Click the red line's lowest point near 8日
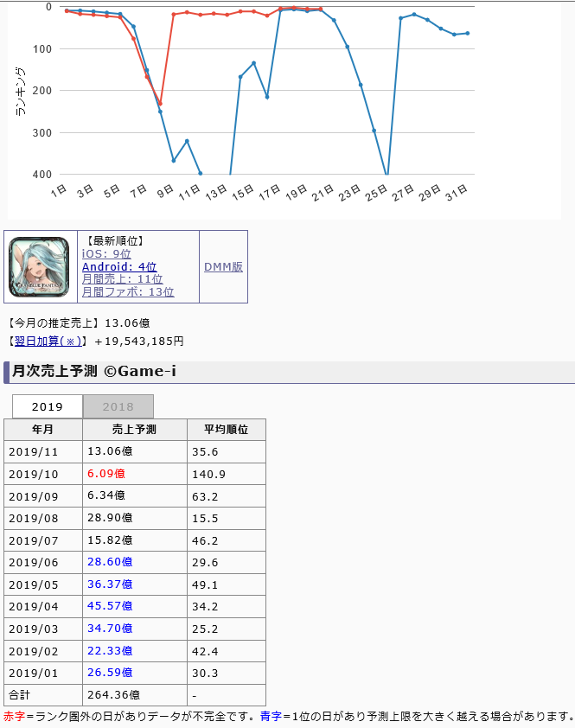The height and width of the screenshot is (728, 575). (160, 104)
